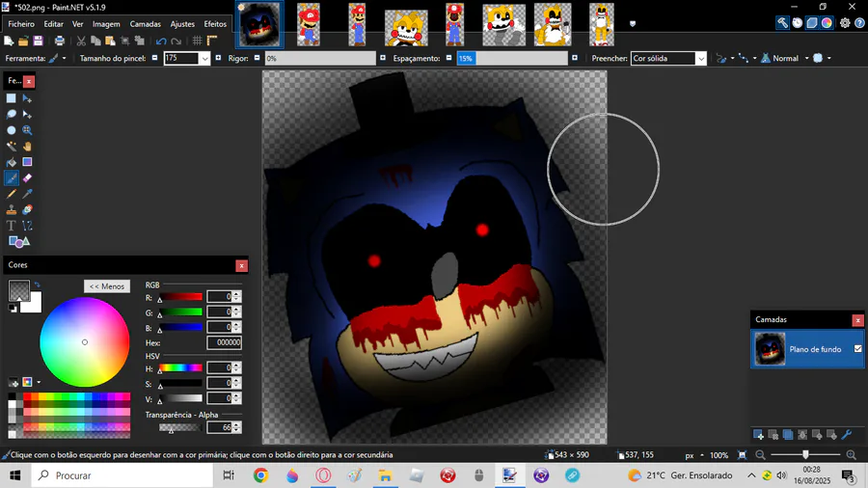Open the Ver menu

coord(77,24)
